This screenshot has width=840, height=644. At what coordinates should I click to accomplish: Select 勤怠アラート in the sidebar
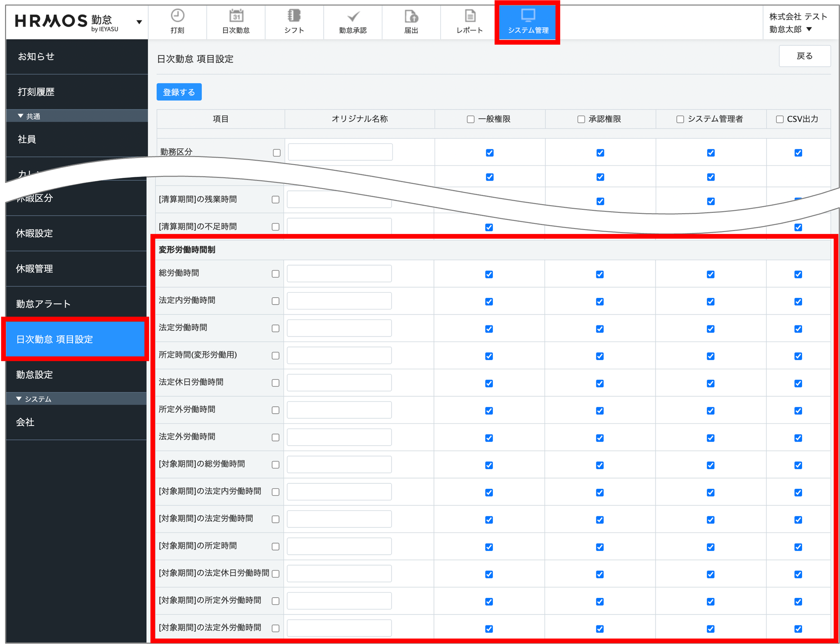(x=43, y=304)
